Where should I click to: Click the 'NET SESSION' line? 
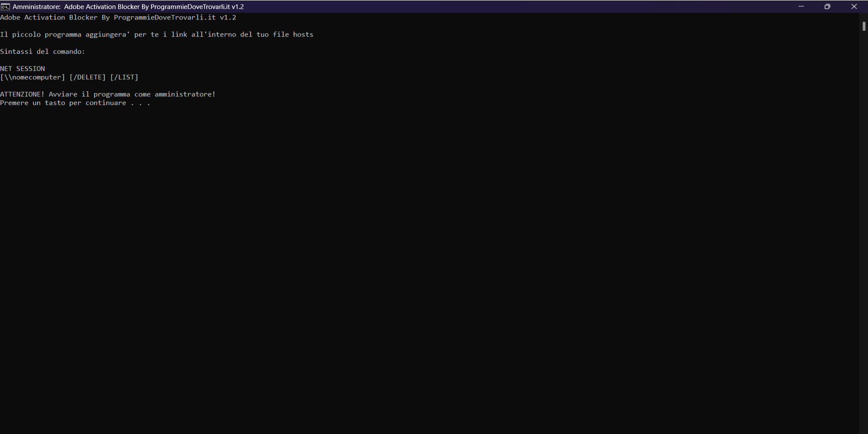click(23, 69)
